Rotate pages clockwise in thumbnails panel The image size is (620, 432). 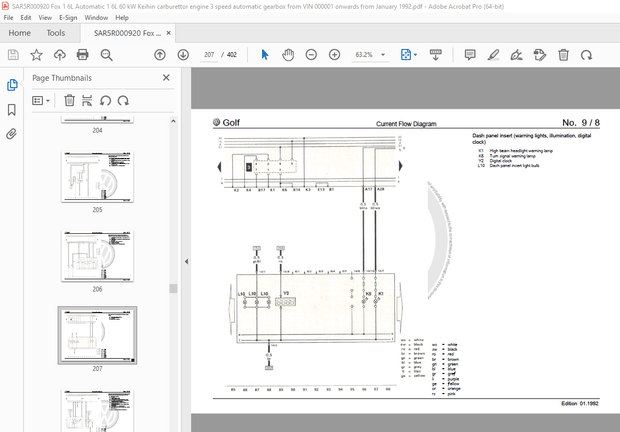(x=123, y=101)
